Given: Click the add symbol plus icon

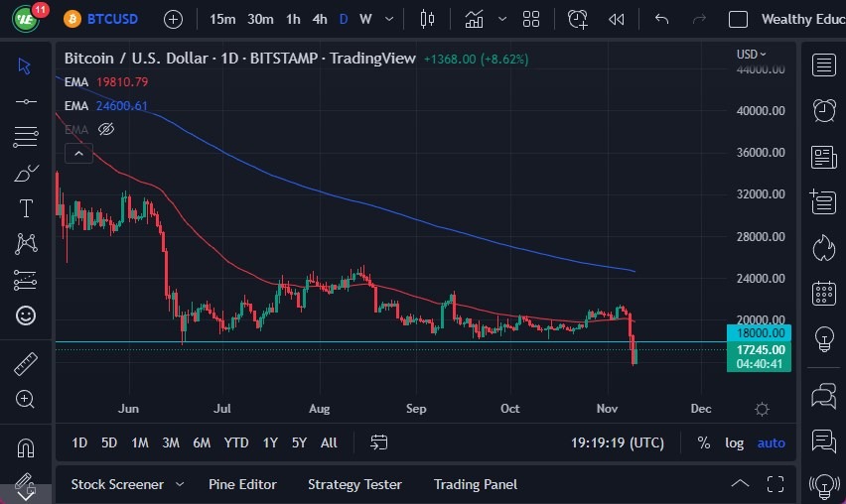Looking at the screenshot, I should coord(173,19).
